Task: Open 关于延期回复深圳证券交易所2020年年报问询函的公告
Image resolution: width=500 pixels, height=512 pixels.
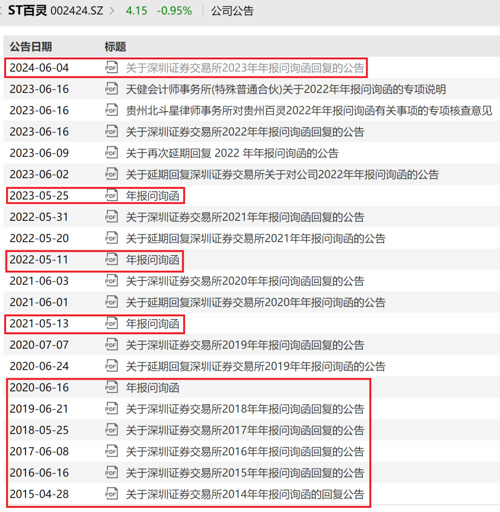Action: pos(255,302)
